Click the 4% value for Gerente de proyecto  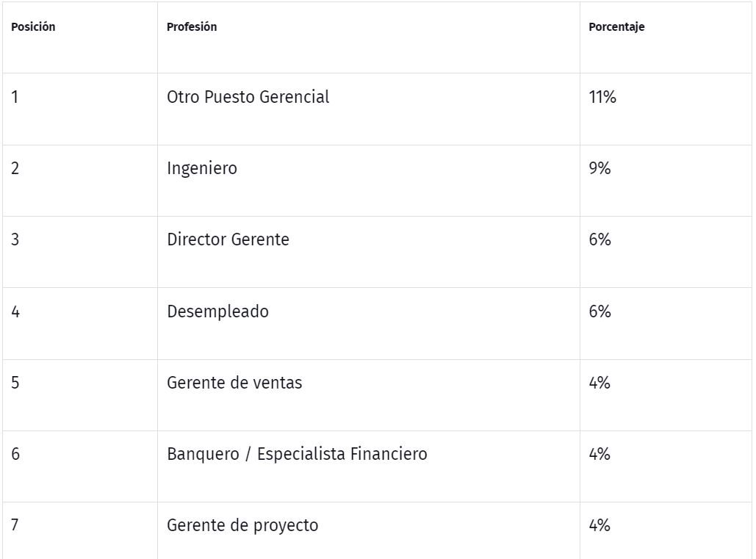tap(600, 525)
